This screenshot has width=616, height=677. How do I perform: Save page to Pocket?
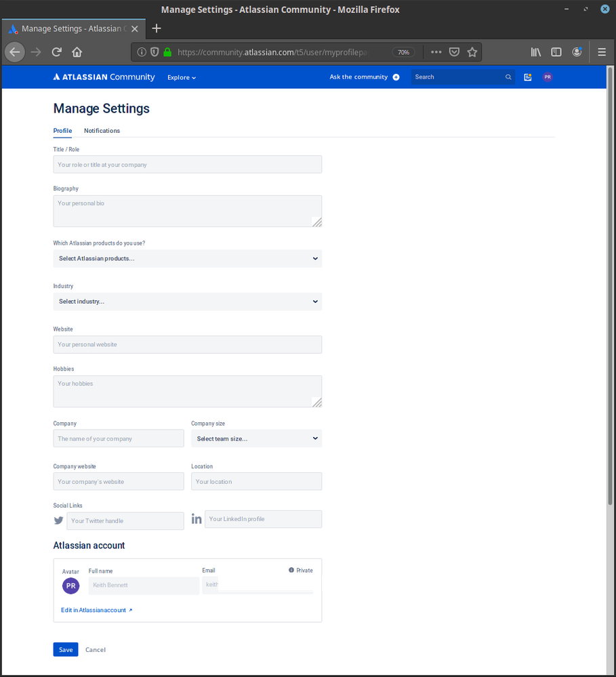pos(454,52)
